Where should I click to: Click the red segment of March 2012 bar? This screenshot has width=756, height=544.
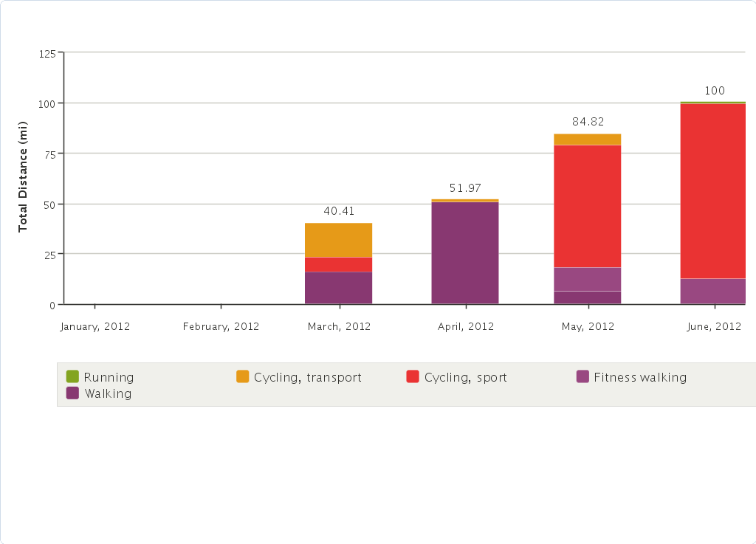click(338, 264)
